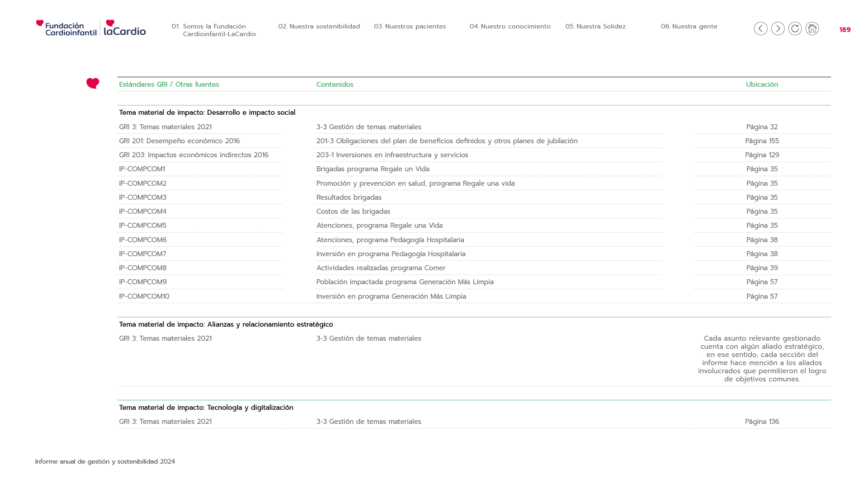The width and height of the screenshot is (868, 488).
Task: Click the 'Ubicación' column header
Action: [x=762, y=84]
